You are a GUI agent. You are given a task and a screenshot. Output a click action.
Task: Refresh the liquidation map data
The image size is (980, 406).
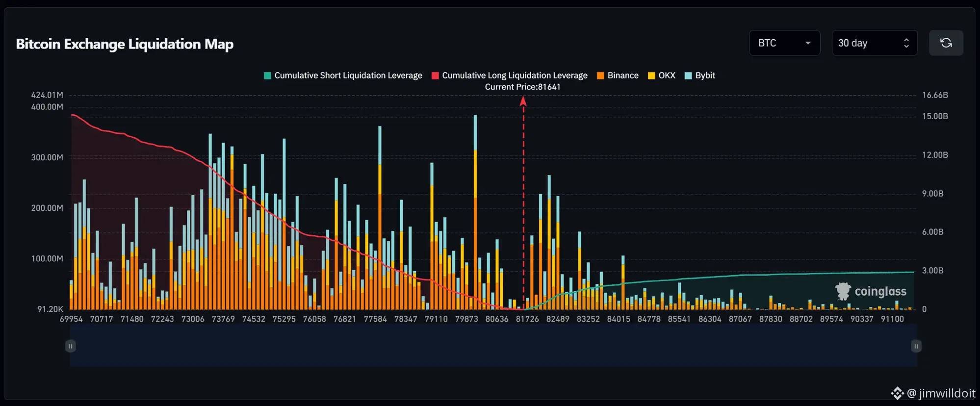(x=946, y=43)
